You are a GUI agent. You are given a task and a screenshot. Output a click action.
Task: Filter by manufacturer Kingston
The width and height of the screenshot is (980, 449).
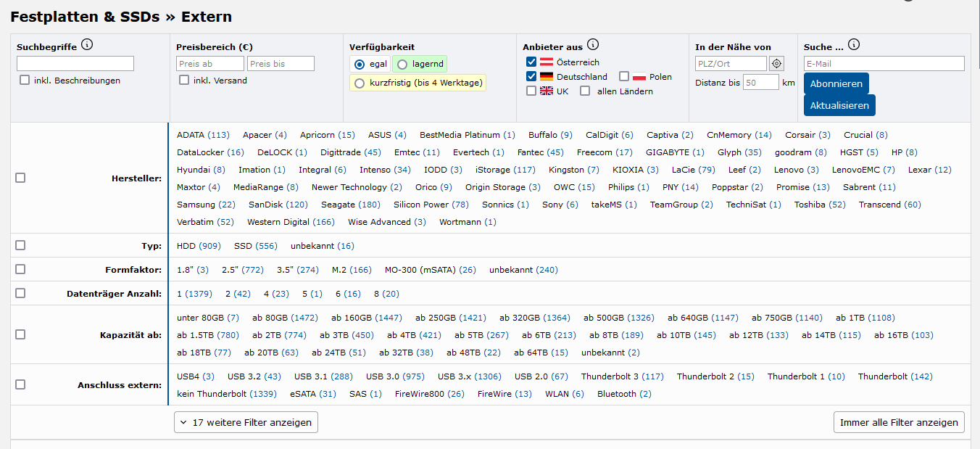tap(574, 170)
